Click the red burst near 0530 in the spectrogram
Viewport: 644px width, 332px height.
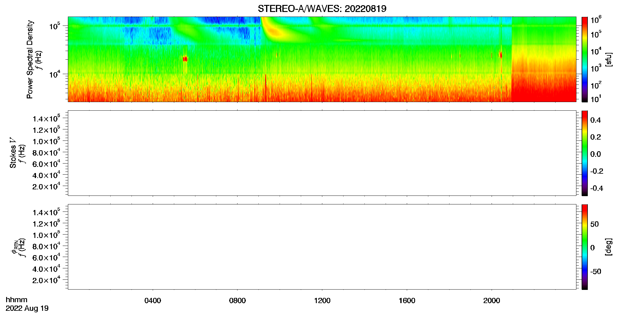pos(185,59)
